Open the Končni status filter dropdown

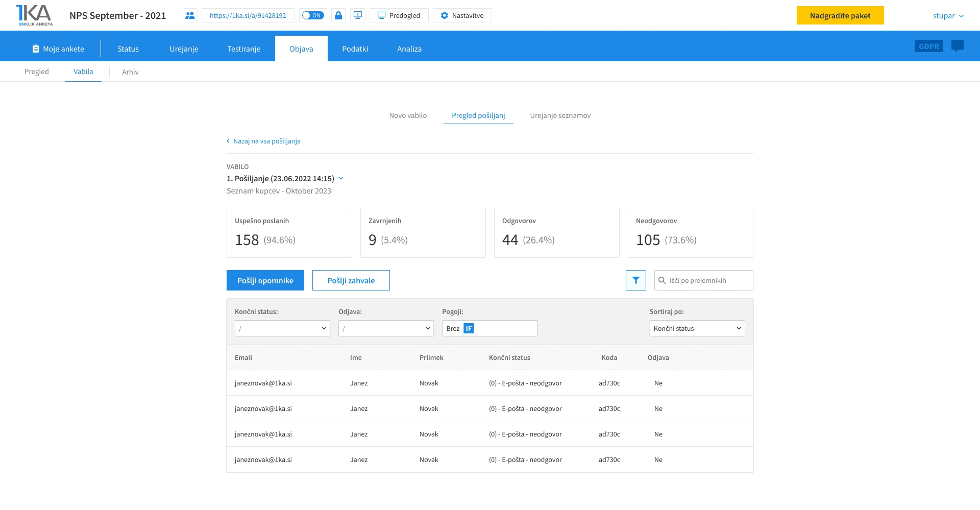point(282,328)
